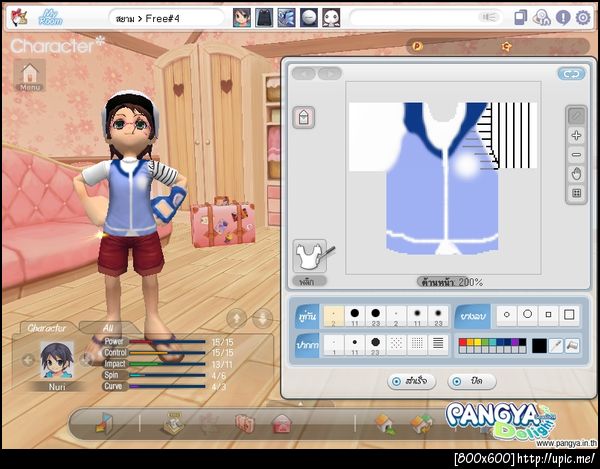The image size is (600, 469).
Task: Select the octagon pen size 23
Action: click(x=375, y=345)
